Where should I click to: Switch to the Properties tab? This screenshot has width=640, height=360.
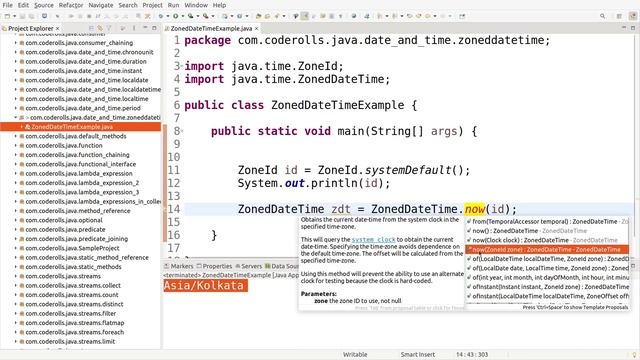click(x=214, y=266)
